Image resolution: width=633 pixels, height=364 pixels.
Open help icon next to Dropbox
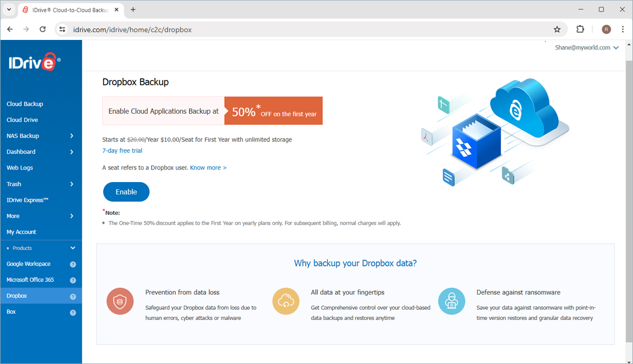pyautogui.click(x=73, y=297)
